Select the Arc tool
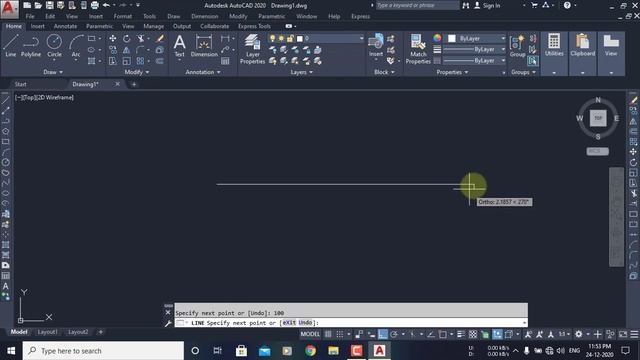 click(76, 46)
